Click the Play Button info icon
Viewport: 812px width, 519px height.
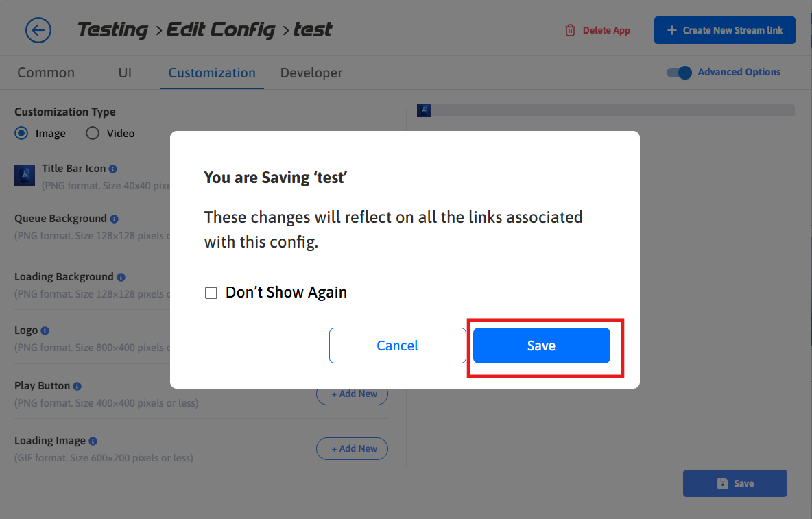(x=77, y=386)
